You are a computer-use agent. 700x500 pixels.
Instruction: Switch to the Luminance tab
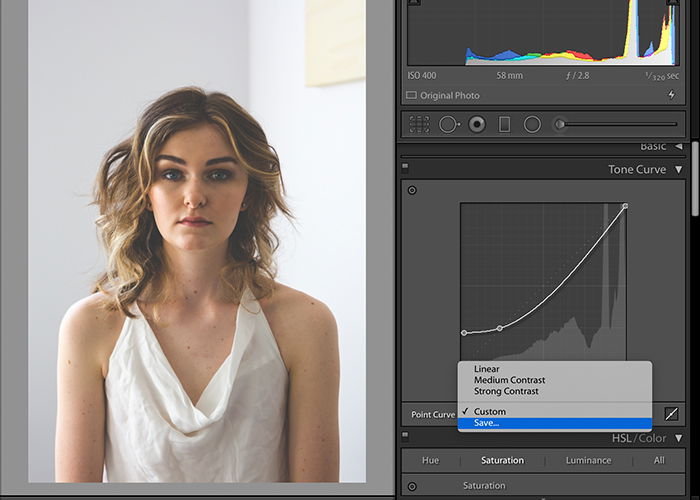pos(588,460)
